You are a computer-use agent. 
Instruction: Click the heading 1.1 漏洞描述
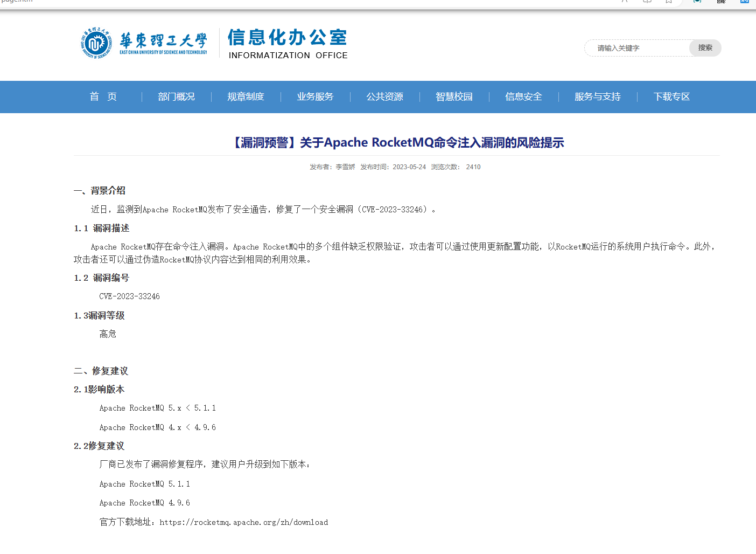pyautogui.click(x=102, y=228)
